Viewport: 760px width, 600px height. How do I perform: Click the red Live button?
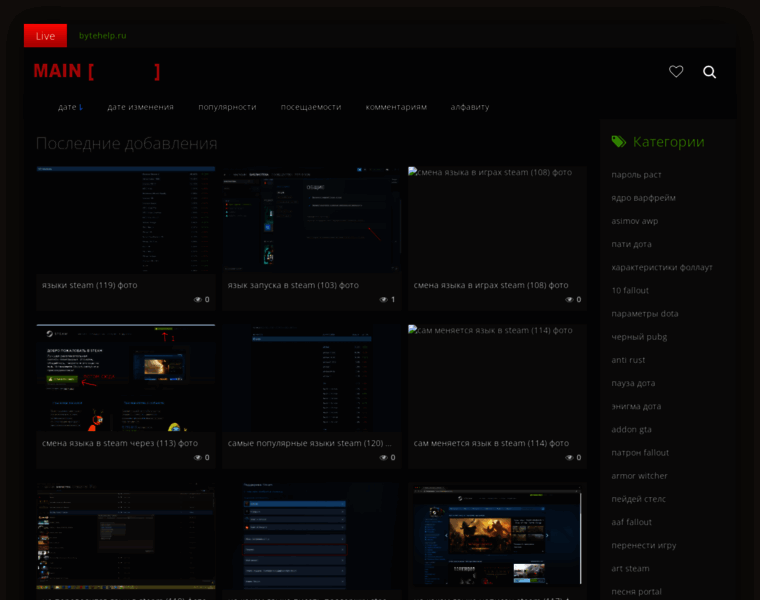coord(45,36)
